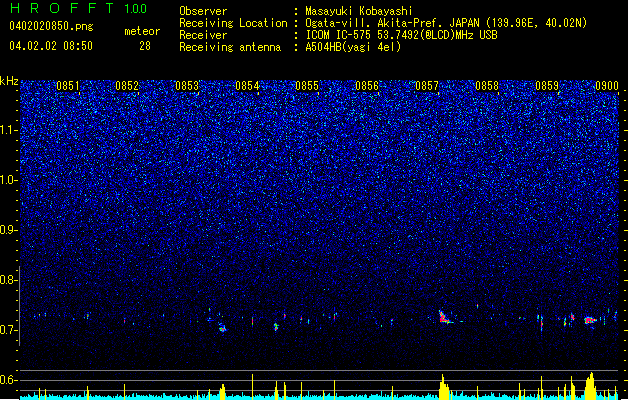Click the Ogata-vill. Akita-Pref. JAPAN location text

tap(446, 23)
